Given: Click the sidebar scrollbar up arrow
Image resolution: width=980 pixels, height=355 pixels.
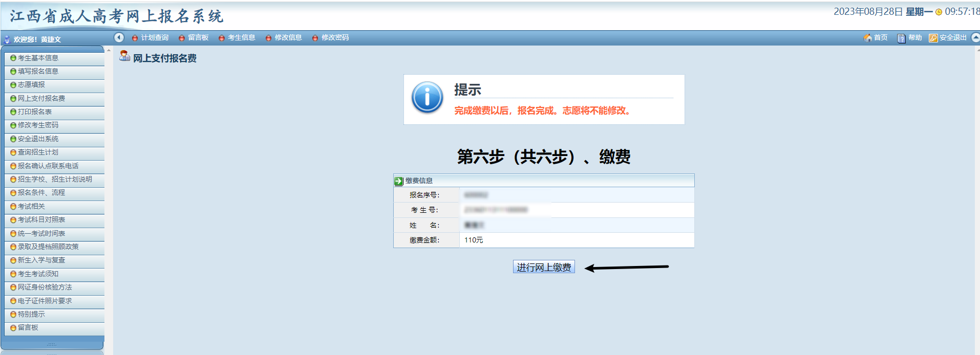Looking at the screenshot, I should [x=109, y=50].
